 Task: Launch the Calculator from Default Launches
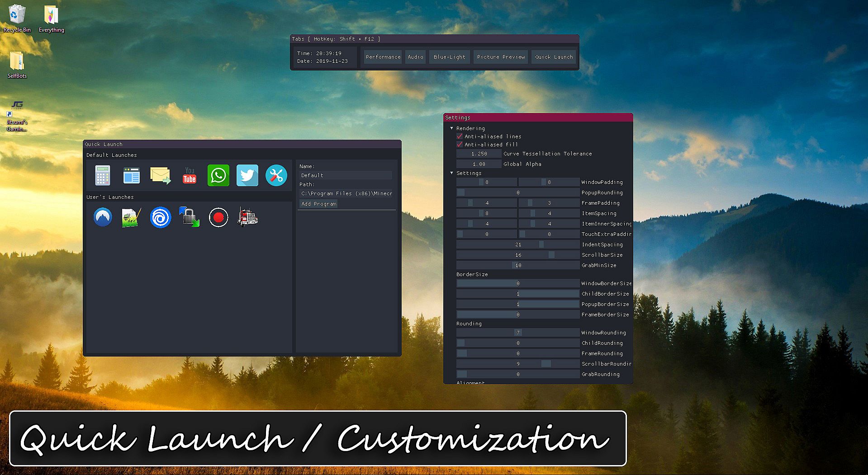coord(103,175)
